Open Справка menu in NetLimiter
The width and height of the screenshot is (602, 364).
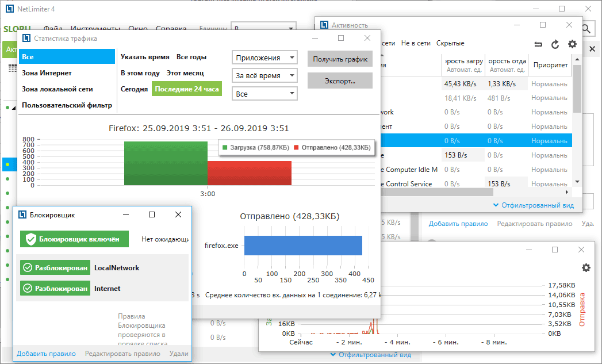[171, 28]
